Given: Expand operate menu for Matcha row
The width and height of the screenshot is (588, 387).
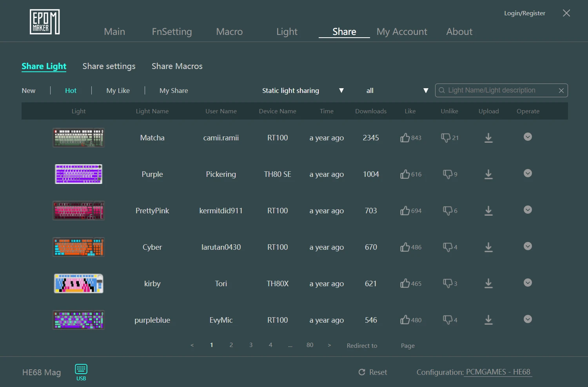Looking at the screenshot, I should click(528, 137).
